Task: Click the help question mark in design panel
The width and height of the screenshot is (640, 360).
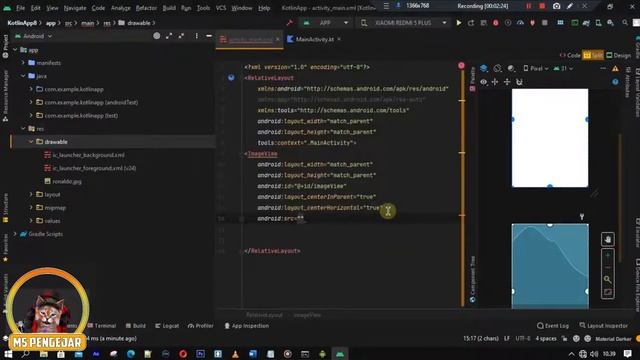Action: click(615, 82)
